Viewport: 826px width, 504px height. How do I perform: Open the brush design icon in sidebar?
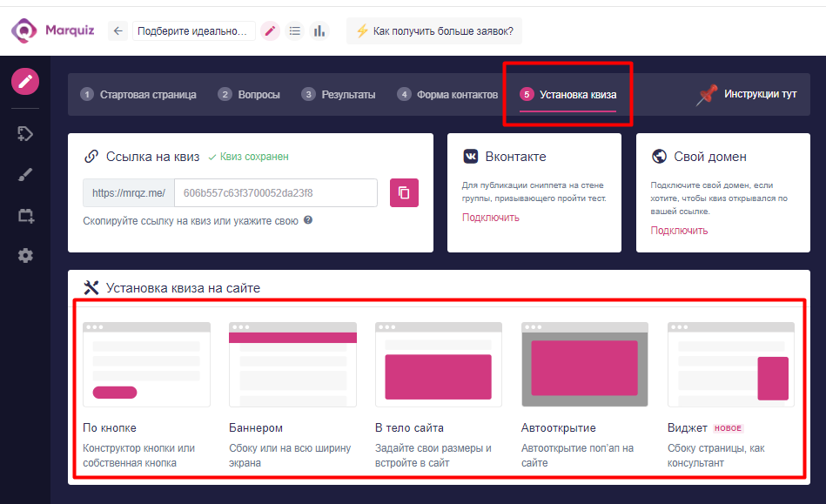25,175
